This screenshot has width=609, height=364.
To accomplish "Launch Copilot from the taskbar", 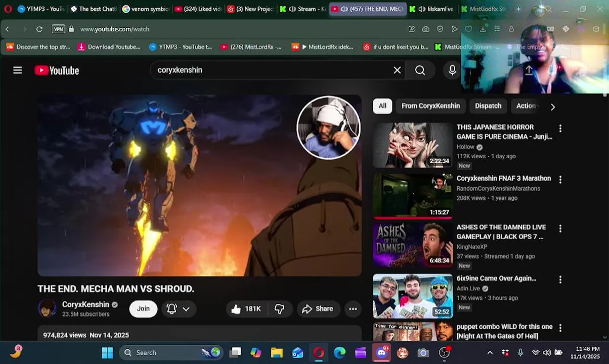I will (x=256, y=353).
